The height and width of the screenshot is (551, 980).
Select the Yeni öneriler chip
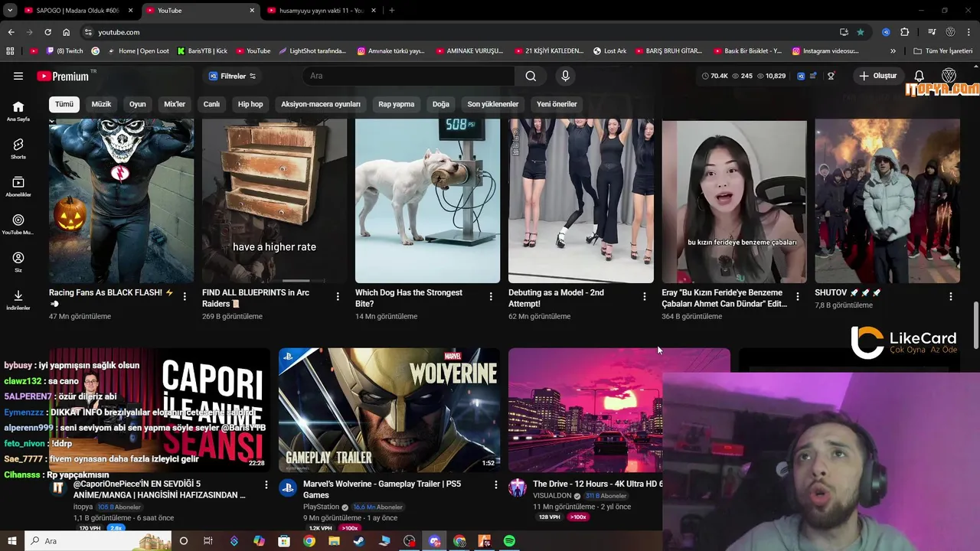(557, 104)
